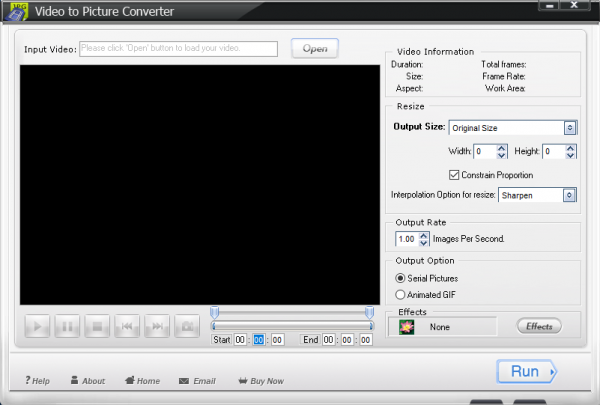Click the Buy Now link
The width and height of the screenshot is (600, 405).
pos(261,381)
